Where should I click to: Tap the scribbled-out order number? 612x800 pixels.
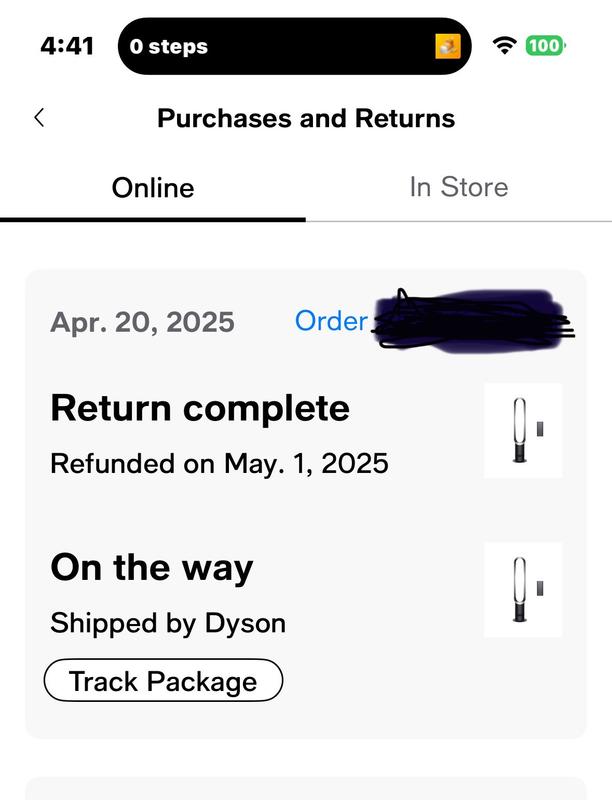[x=470, y=320]
